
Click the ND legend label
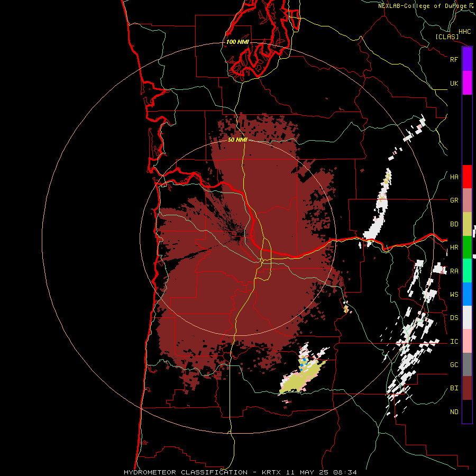pyautogui.click(x=454, y=412)
